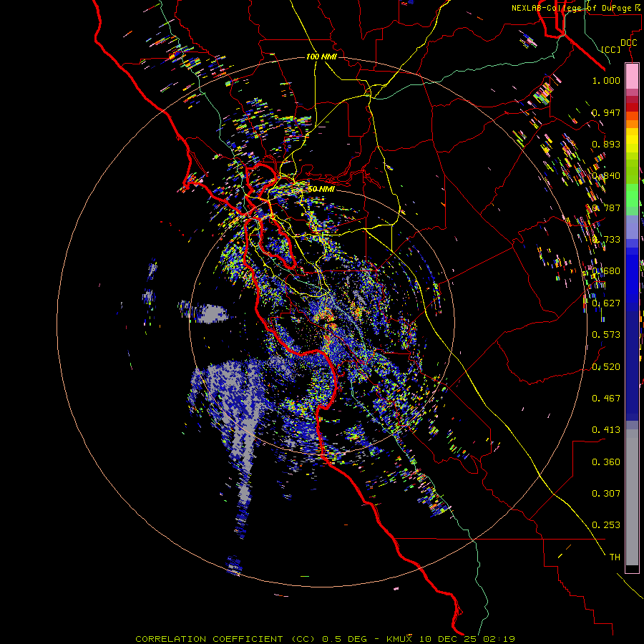Click the 100 NMI range ring label
Viewport: 644px width, 644px height.
[321, 57]
